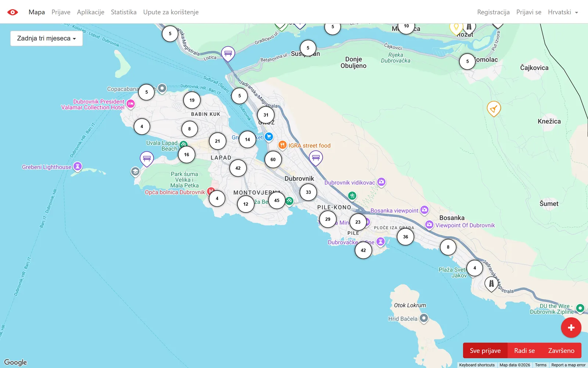
Task: Open Upute za korištenje
Action: pos(171,12)
